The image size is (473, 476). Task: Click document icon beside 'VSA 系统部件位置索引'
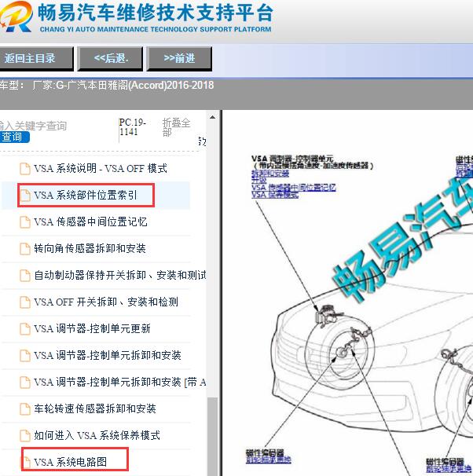[x=25, y=196]
